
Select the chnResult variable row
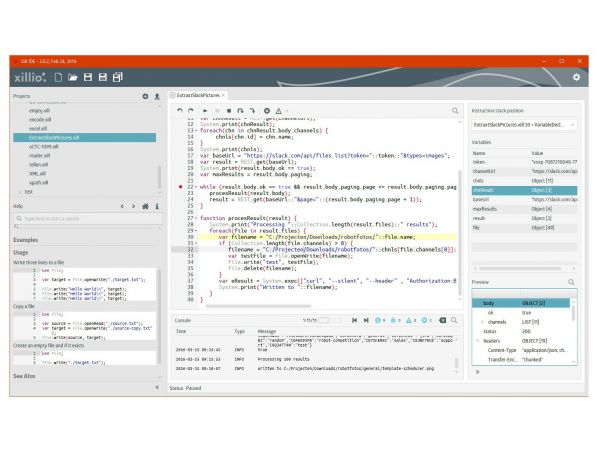point(524,190)
